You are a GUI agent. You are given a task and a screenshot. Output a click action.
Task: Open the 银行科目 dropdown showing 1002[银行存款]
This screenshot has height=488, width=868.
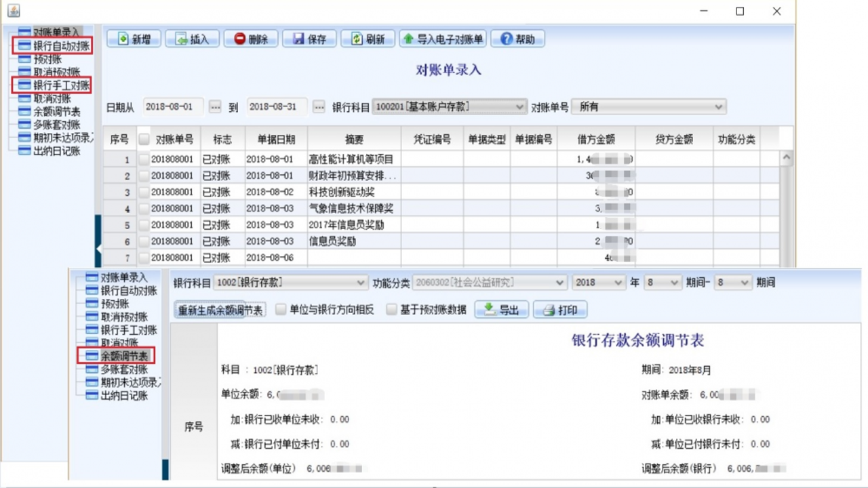coord(291,282)
